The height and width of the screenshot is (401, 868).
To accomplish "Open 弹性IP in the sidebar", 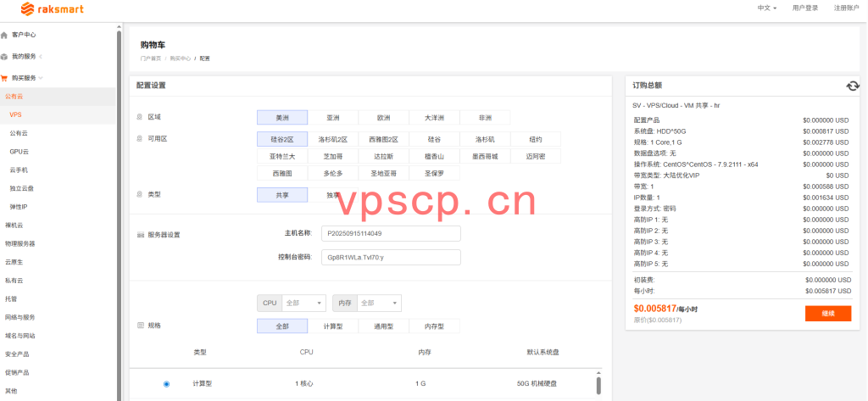I will point(19,207).
